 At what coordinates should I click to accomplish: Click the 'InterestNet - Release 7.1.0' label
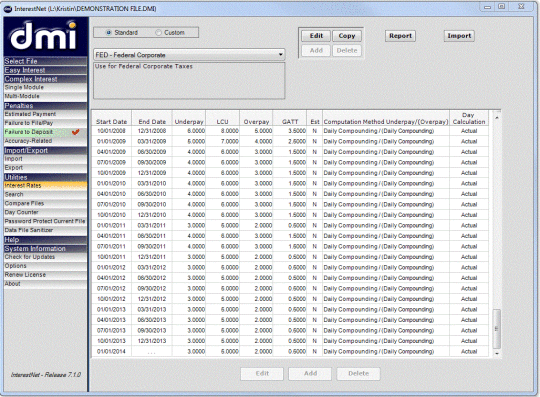(46, 375)
